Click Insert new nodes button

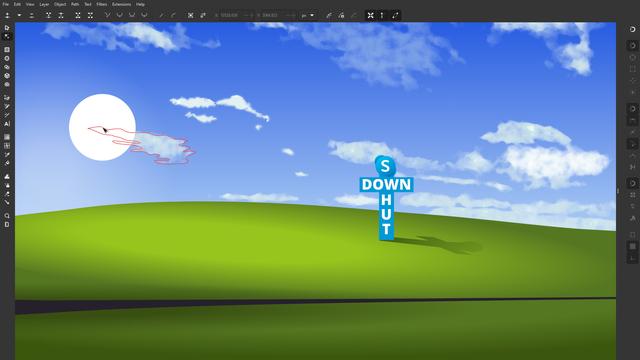(7, 16)
